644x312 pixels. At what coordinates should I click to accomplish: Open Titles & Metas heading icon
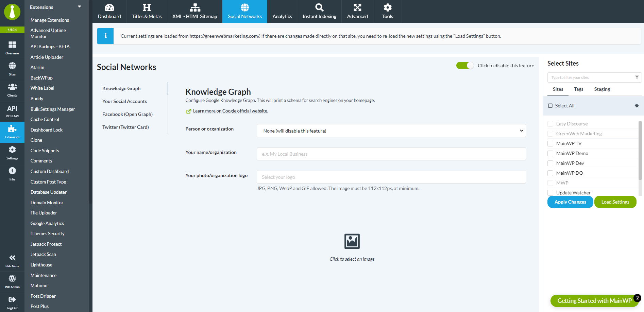[147, 7]
